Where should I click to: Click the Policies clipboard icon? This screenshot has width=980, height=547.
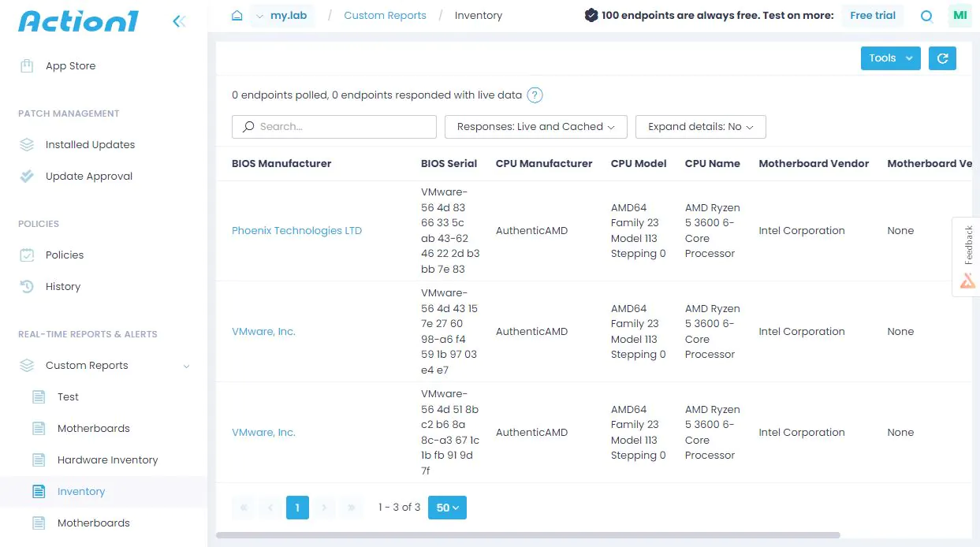(x=27, y=255)
